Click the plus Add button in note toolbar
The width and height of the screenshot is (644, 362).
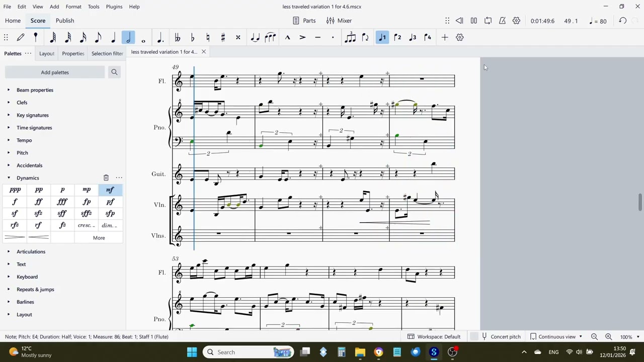coord(445,37)
